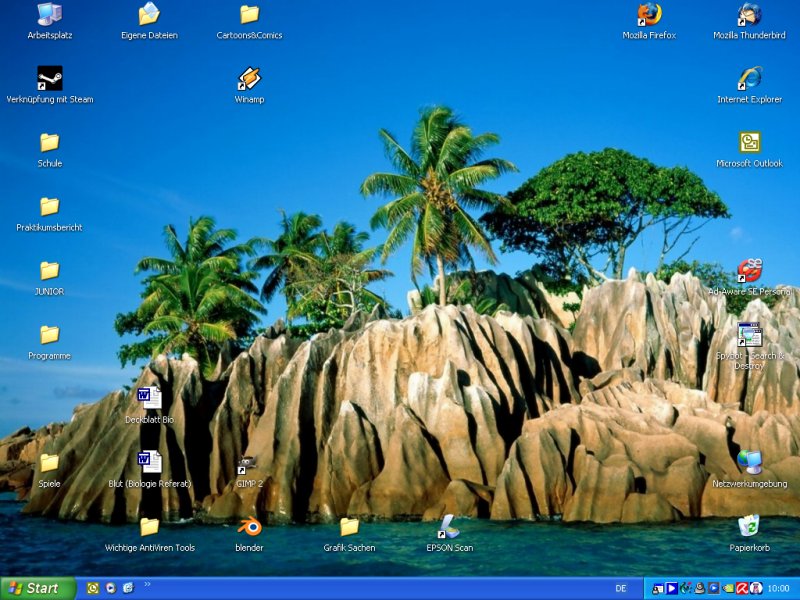Click the Spybot Search & Destroy icon
The height and width of the screenshot is (600, 800).
(749, 335)
